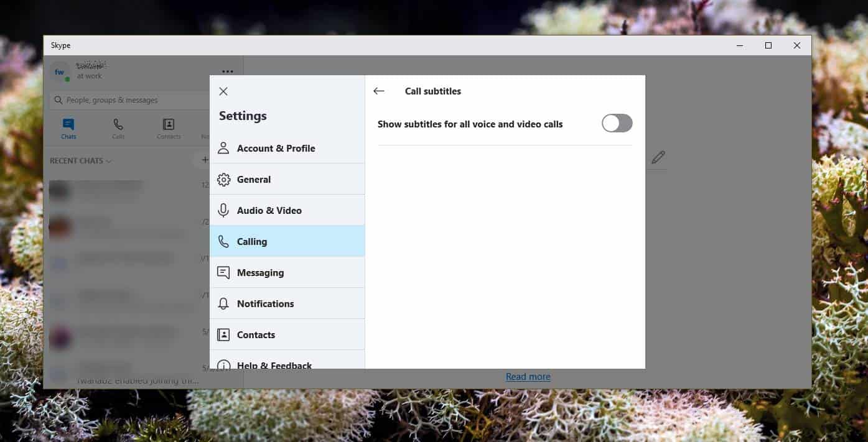This screenshot has width=868, height=442.
Task: Switch to the Chats tab
Action: 68,129
